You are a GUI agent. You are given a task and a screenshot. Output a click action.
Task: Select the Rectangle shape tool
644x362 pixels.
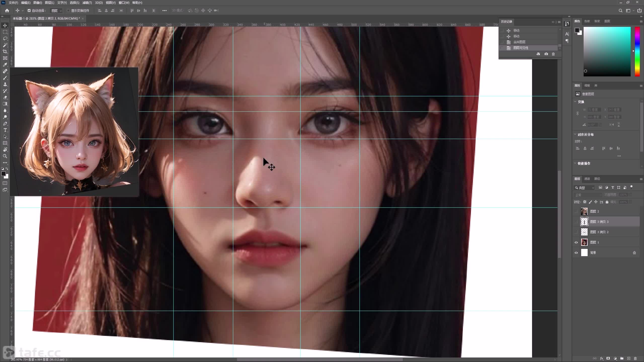tap(5, 143)
